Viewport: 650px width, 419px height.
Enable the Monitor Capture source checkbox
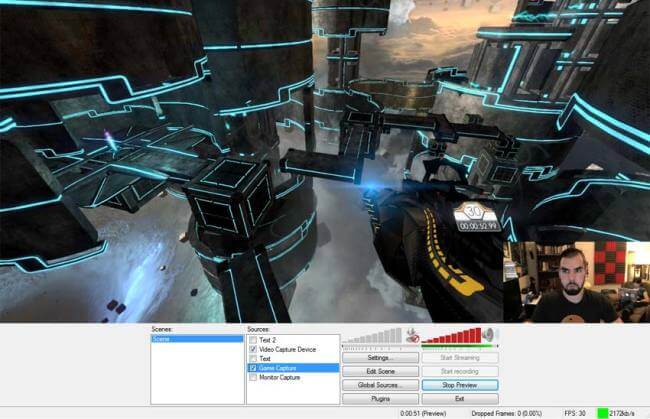point(253,378)
